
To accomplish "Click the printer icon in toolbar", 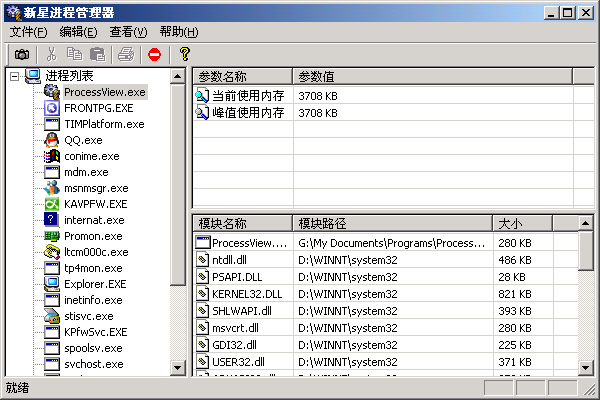I will (125, 54).
